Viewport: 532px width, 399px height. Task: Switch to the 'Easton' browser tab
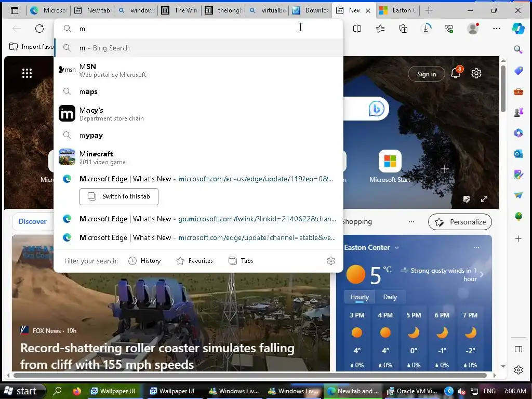tap(397, 10)
